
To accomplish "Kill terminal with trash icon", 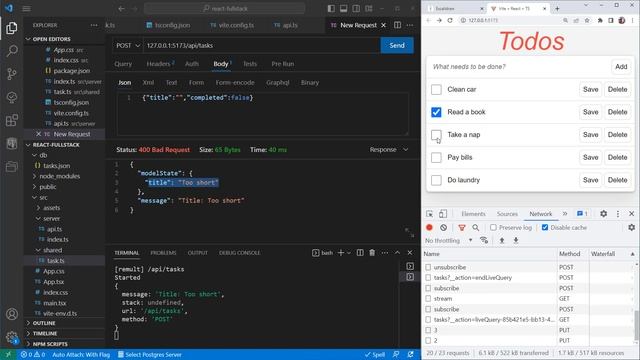I will pos(372,253).
